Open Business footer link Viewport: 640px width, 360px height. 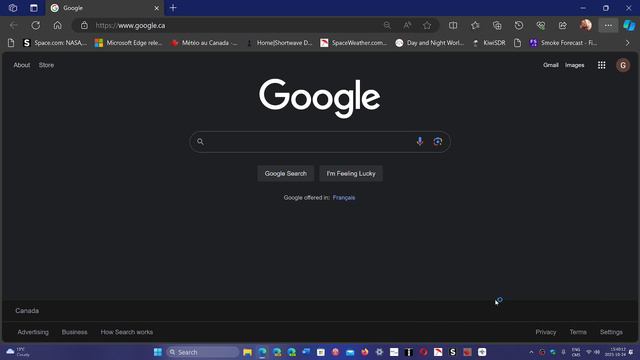coord(74,332)
